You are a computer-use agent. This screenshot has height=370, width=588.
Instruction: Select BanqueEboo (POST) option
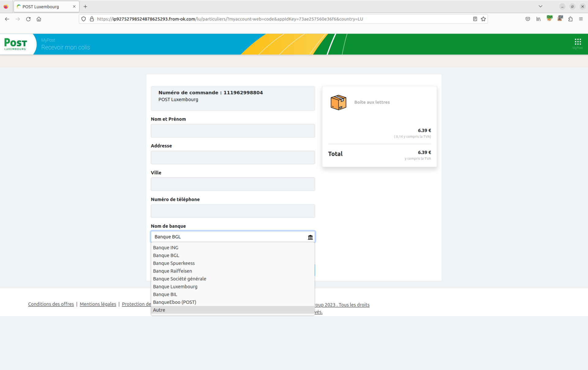233,302
